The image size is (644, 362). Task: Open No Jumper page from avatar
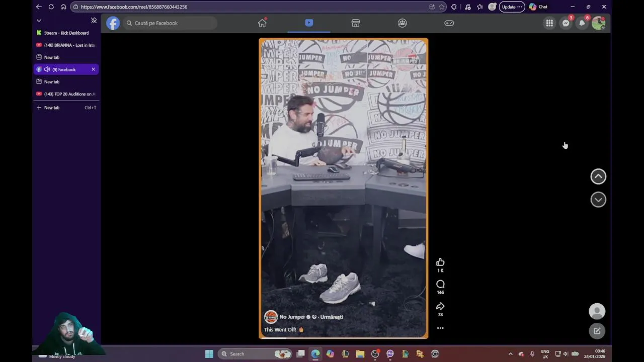271,317
